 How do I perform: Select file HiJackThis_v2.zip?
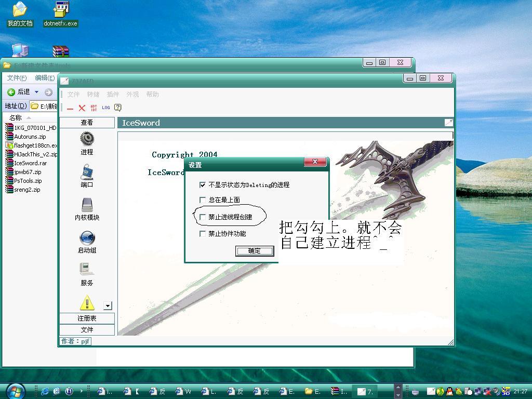pyautogui.click(x=31, y=154)
